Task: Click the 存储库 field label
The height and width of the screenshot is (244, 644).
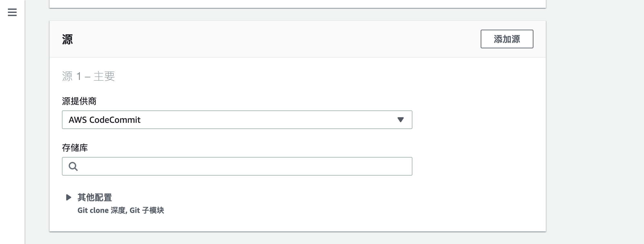Action: click(x=75, y=148)
